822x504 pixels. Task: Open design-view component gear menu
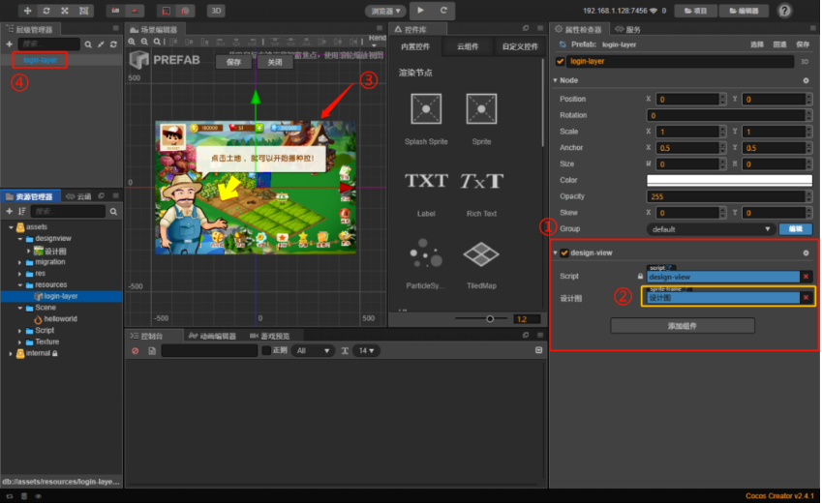point(806,252)
